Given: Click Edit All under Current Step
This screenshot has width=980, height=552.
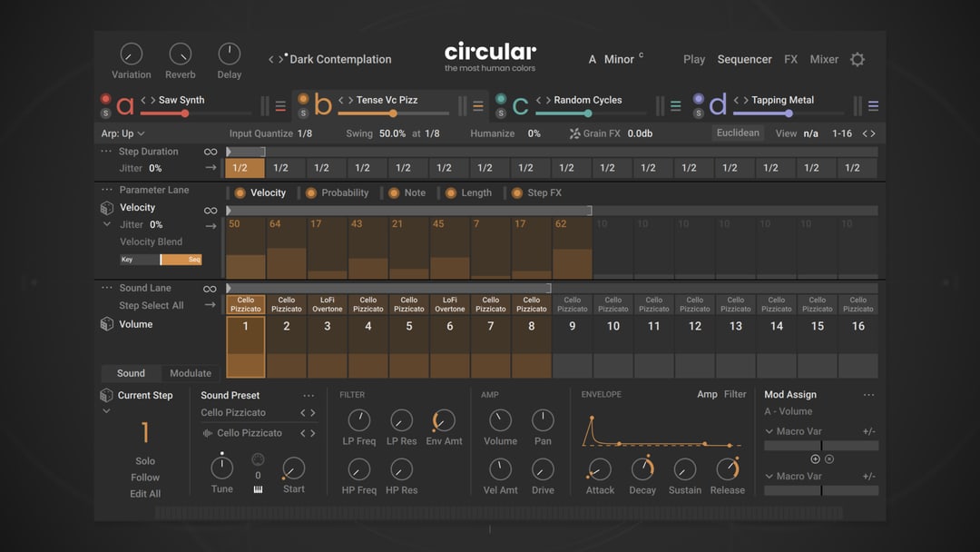Looking at the screenshot, I should tap(145, 494).
